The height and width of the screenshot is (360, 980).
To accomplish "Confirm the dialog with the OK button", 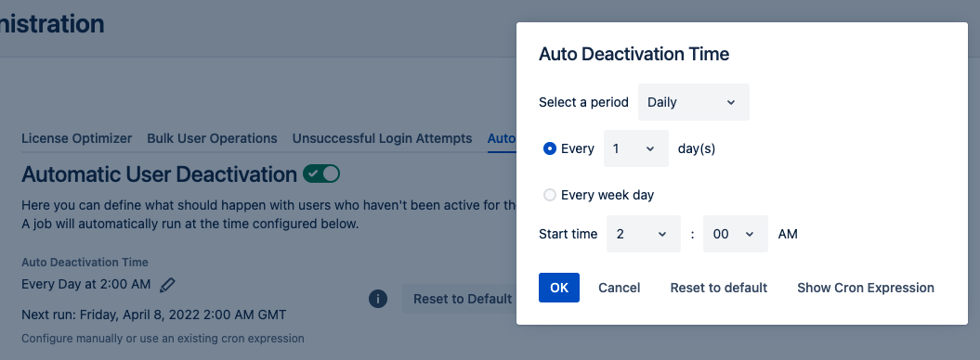I will tap(559, 288).
